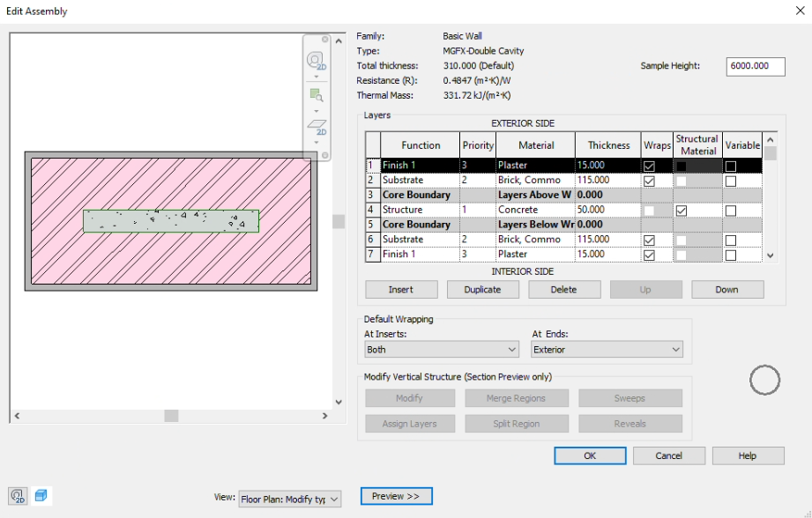Click the Sample Height input field
The image size is (812, 518).
coord(756,66)
